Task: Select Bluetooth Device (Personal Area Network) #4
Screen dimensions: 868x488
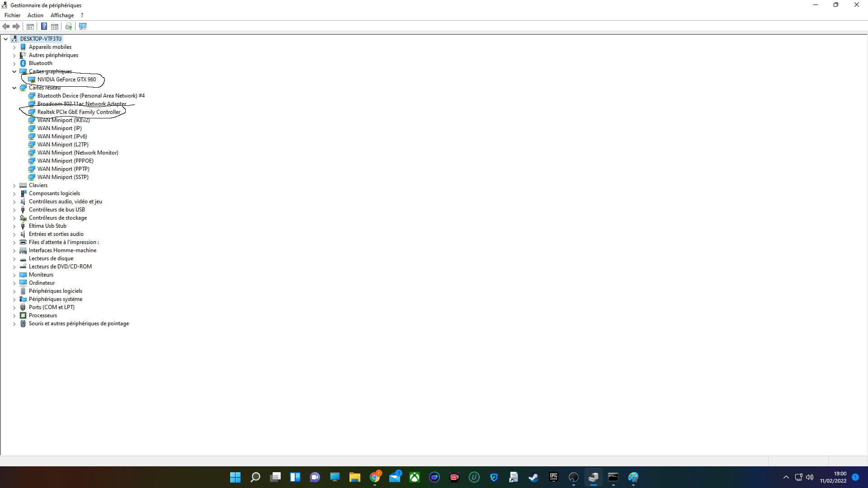Action: pos(91,96)
